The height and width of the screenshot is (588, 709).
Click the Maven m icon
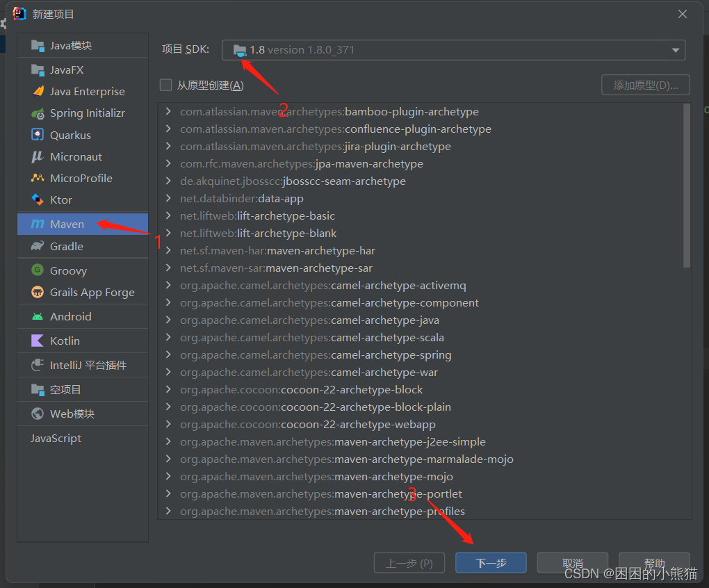[38, 224]
